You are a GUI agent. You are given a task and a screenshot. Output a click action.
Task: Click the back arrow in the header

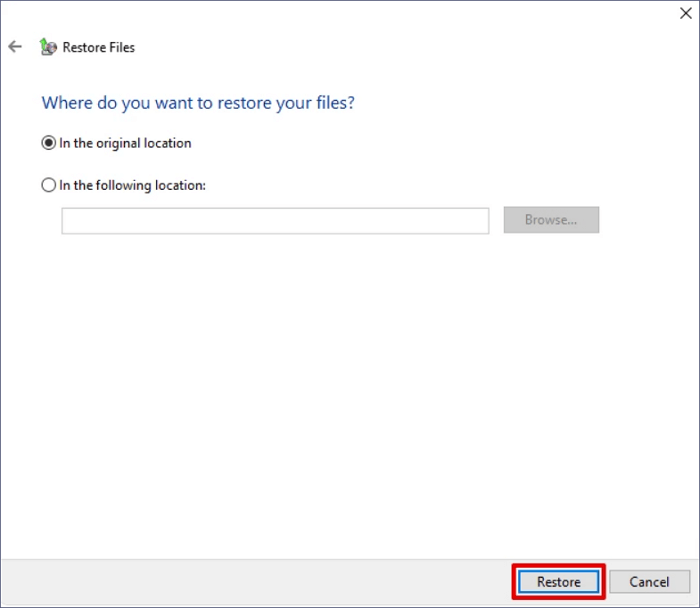15,47
